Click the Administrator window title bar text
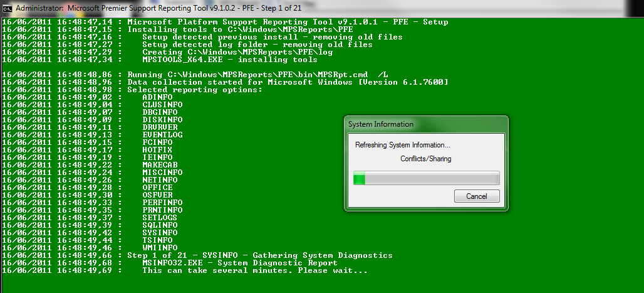This screenshot has height=293, width=644. 158,8
